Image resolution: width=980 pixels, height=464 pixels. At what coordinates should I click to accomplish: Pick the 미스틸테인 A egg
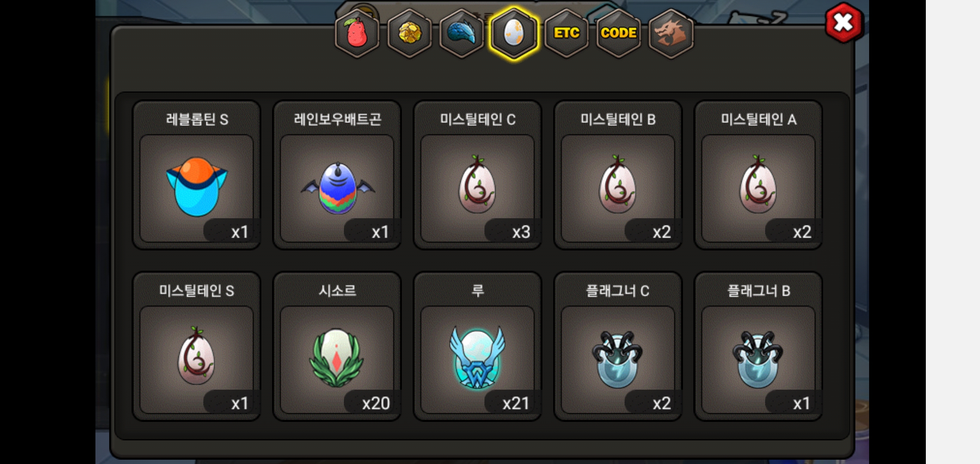(x=759, y=175)
